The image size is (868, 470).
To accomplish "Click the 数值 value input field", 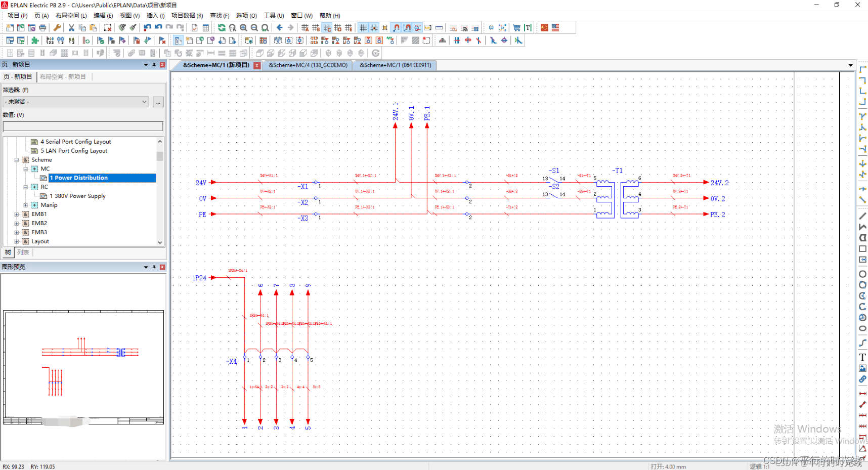I will click(83, 126).
